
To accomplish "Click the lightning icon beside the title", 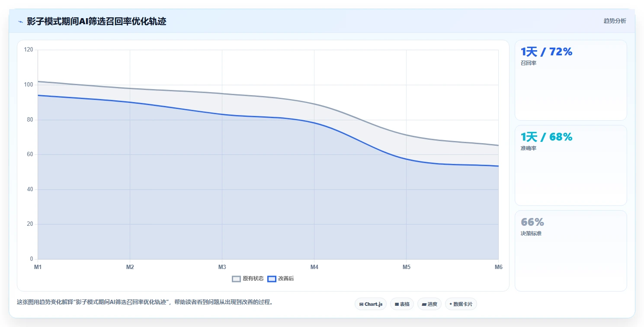I will pyautogui.click(x=20, y=22).
